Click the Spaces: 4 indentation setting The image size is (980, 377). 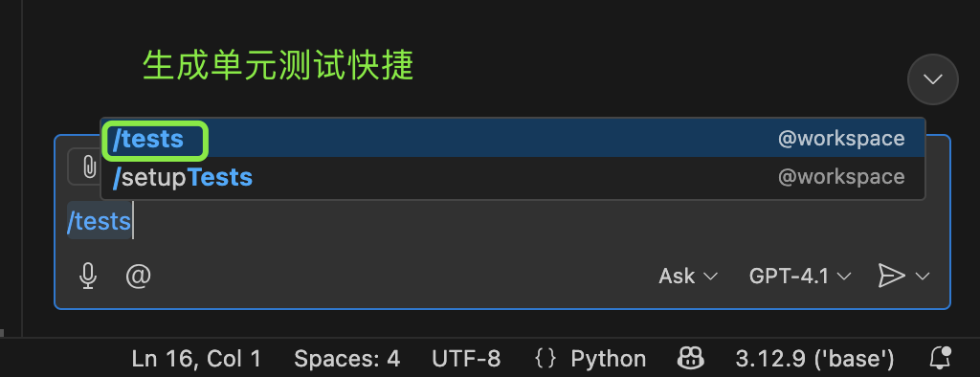346,359
